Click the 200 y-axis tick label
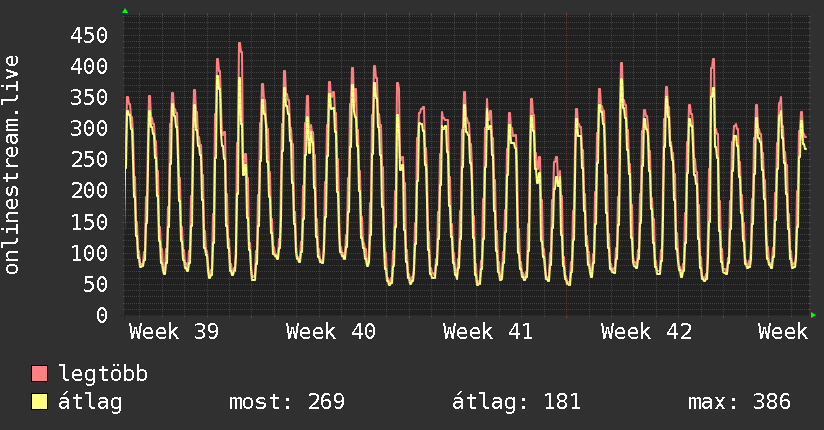This screenshot has height=430, width=824. click(89, 191)
